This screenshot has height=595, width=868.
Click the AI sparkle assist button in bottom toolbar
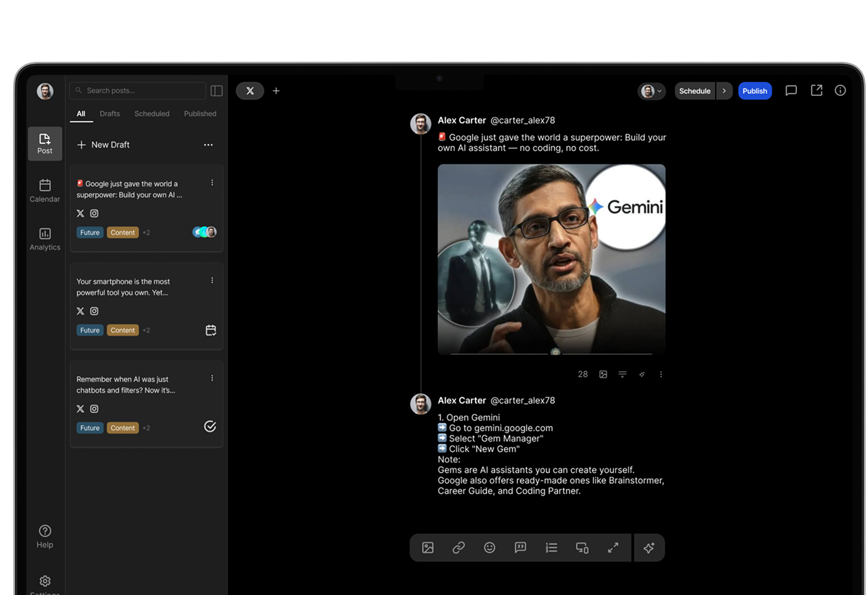tap(649, 548)
